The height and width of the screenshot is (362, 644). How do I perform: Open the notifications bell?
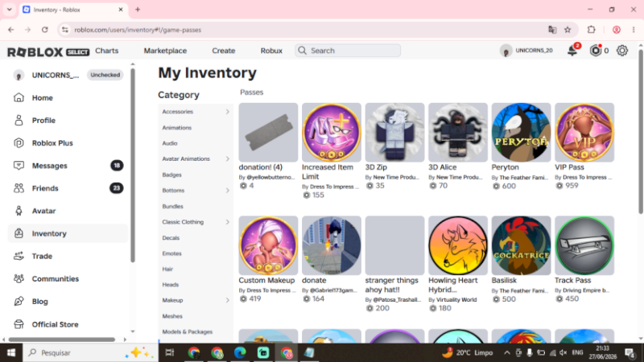572,51
